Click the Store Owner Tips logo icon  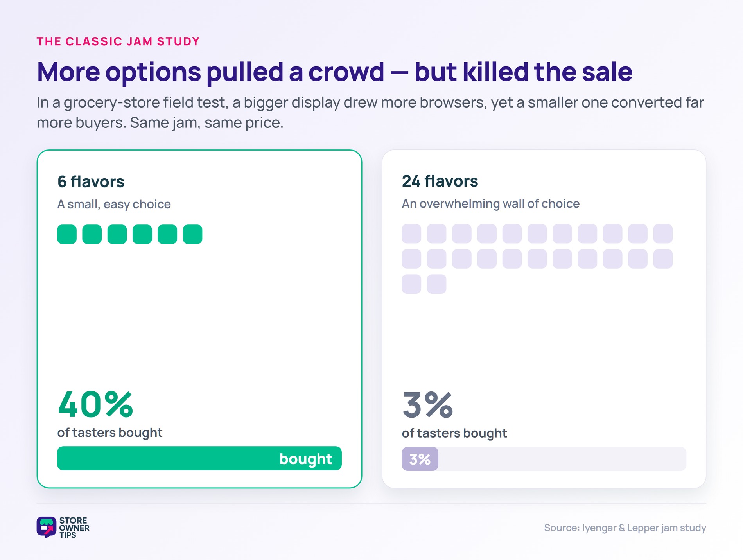coord(47,527)
